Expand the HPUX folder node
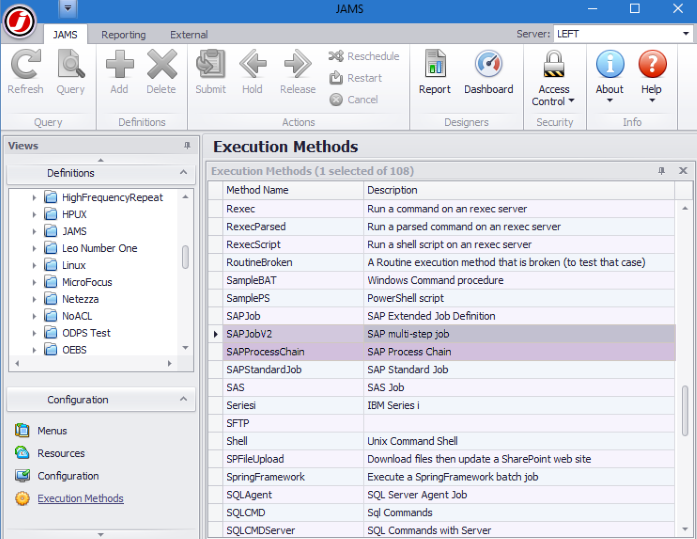The image size is (697, 539). point(34,215)
